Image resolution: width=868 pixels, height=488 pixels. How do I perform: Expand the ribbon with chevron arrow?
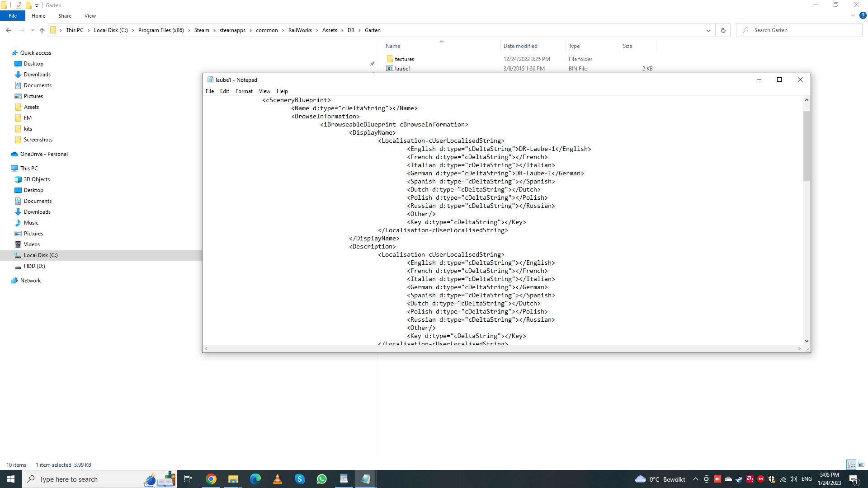853,15
